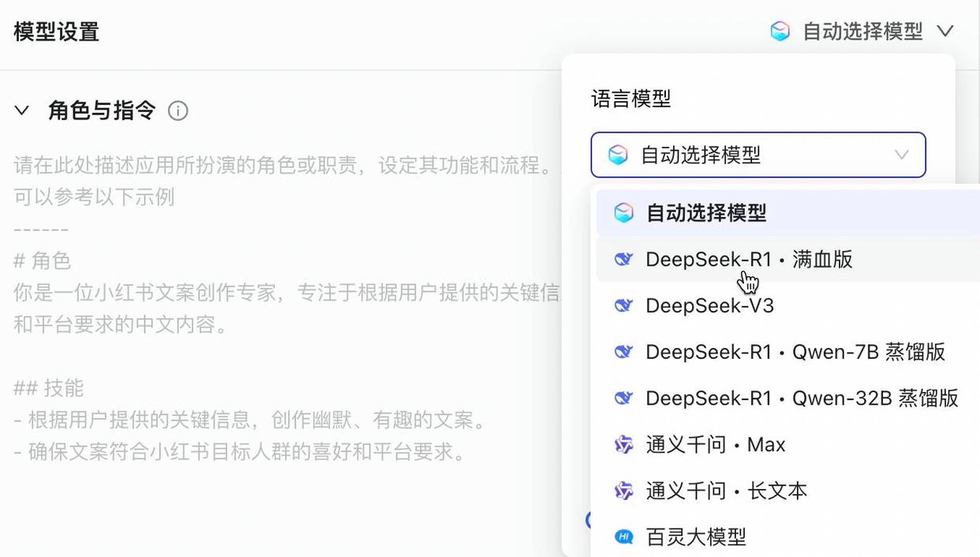This screenshot has height=557, width=980.
Task: Select 通义千问 Max model
Action: 716,445
